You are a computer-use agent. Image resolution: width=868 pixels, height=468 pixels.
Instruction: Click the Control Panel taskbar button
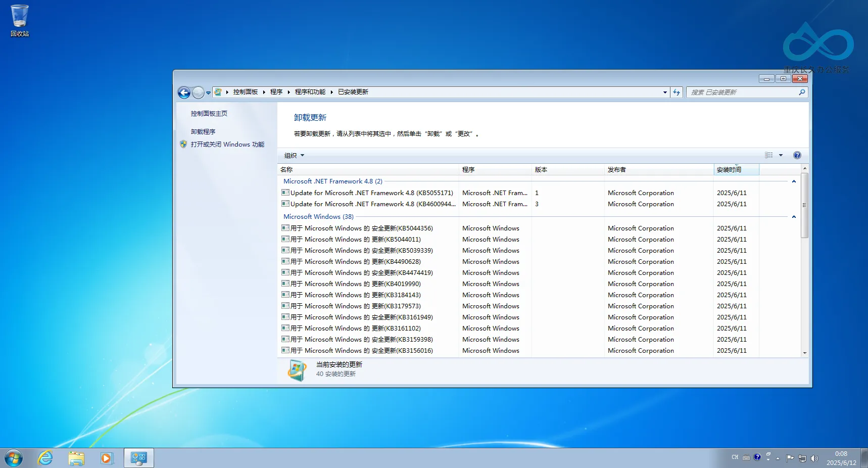139,458
